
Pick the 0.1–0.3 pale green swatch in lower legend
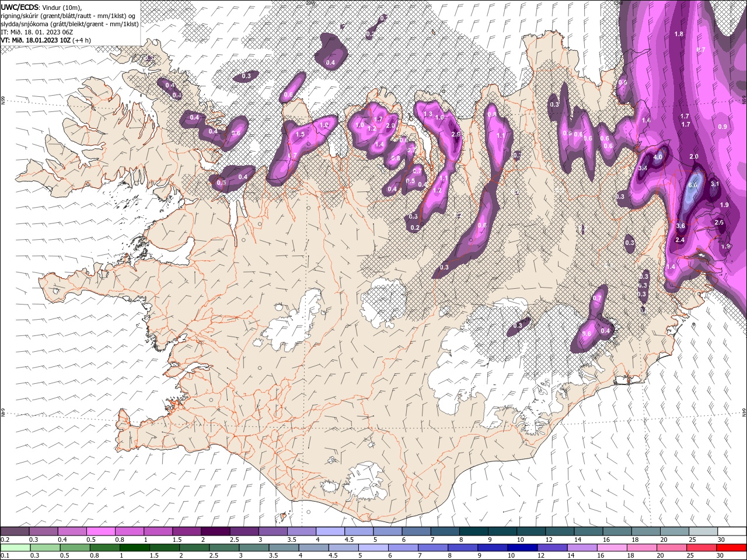coord(15,548)
